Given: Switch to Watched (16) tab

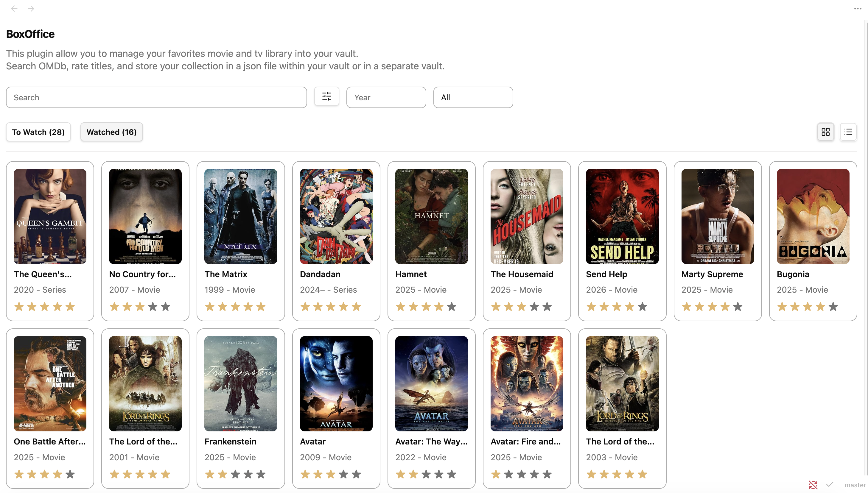Looking at the screenshot, I should tap(111, 132).
